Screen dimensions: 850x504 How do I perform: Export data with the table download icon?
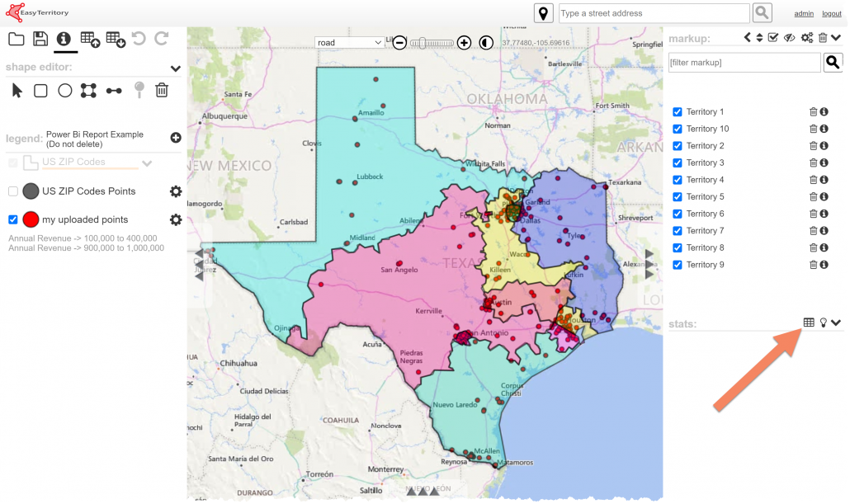(x=115, y=37)
